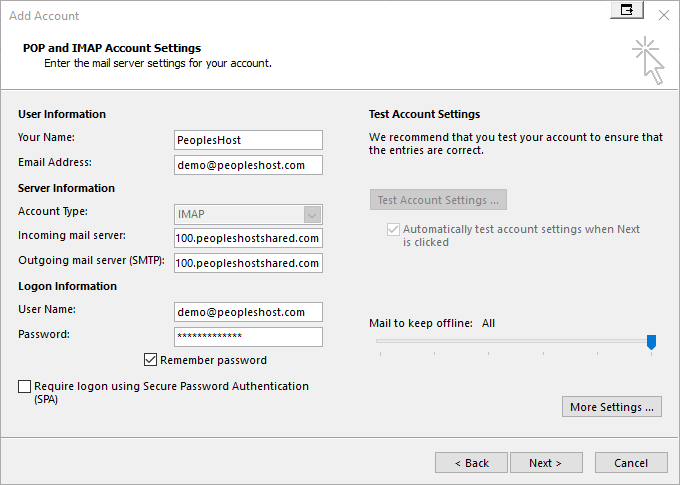This screenshot has height=485, width=680.
Task: Toggle Automatically test account settings checkbox
Action: tap(393, 229)
